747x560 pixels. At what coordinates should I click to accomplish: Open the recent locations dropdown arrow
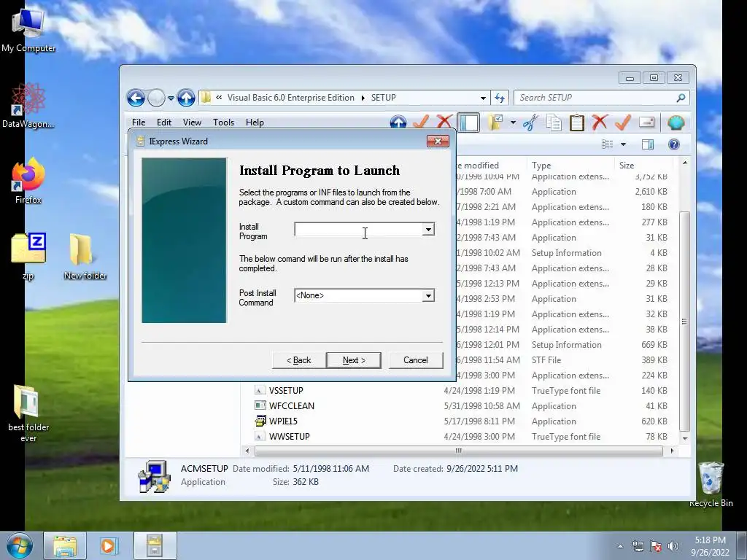[171, 98]
